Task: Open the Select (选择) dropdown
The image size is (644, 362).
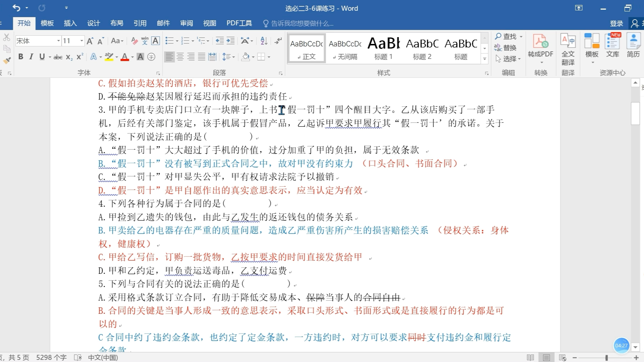Action: click(x=508, y=59)
